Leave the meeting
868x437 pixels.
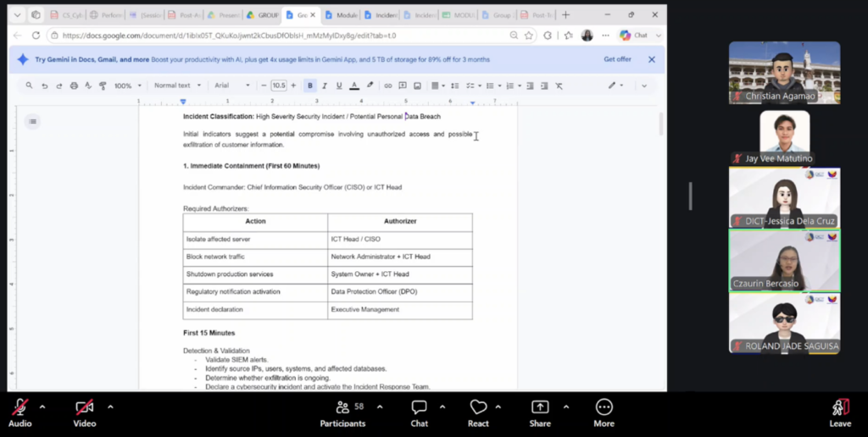[x=840, y=413]
